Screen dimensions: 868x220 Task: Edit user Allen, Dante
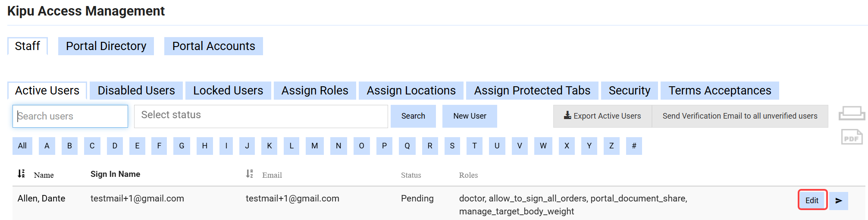(x=812, y=200)
